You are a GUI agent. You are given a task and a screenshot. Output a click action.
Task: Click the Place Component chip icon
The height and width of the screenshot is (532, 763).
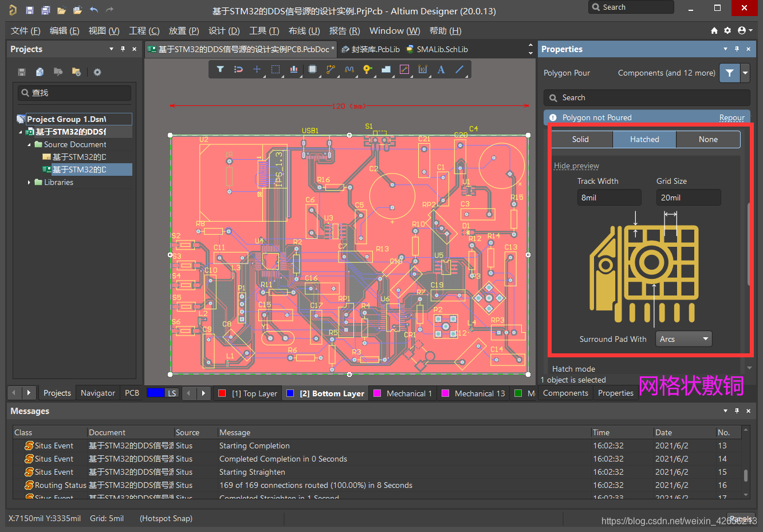pos(312,69)
